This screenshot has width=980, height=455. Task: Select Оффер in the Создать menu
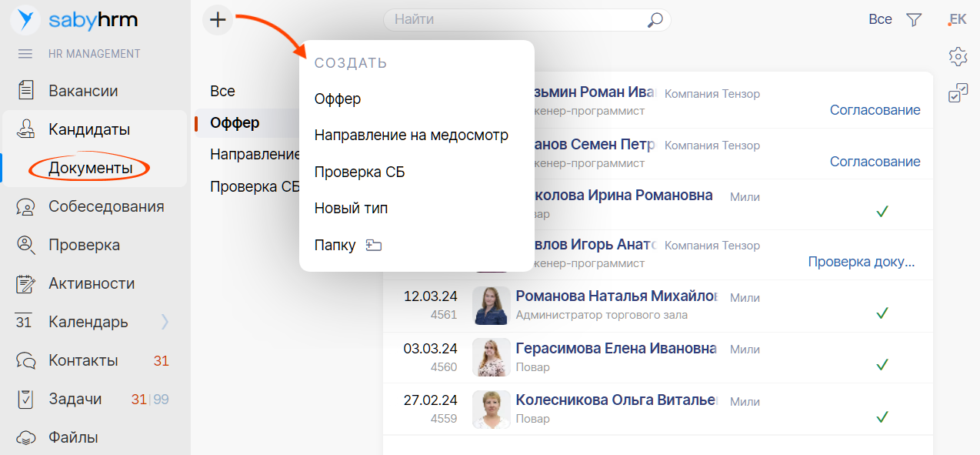click(338, 99)
